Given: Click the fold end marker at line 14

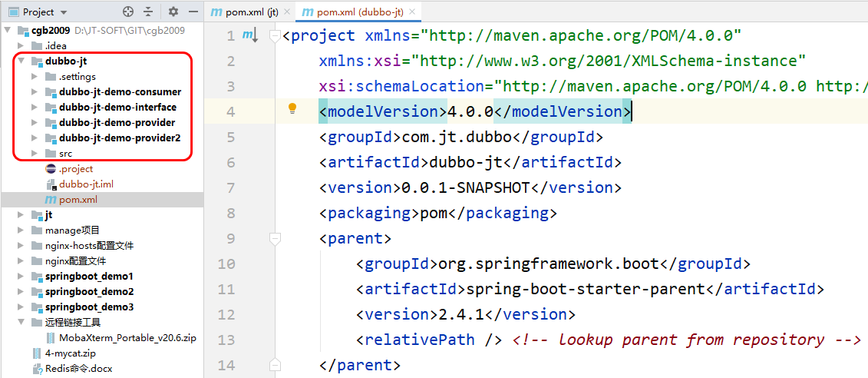Looking at the screenshot, I should (275, 365).
